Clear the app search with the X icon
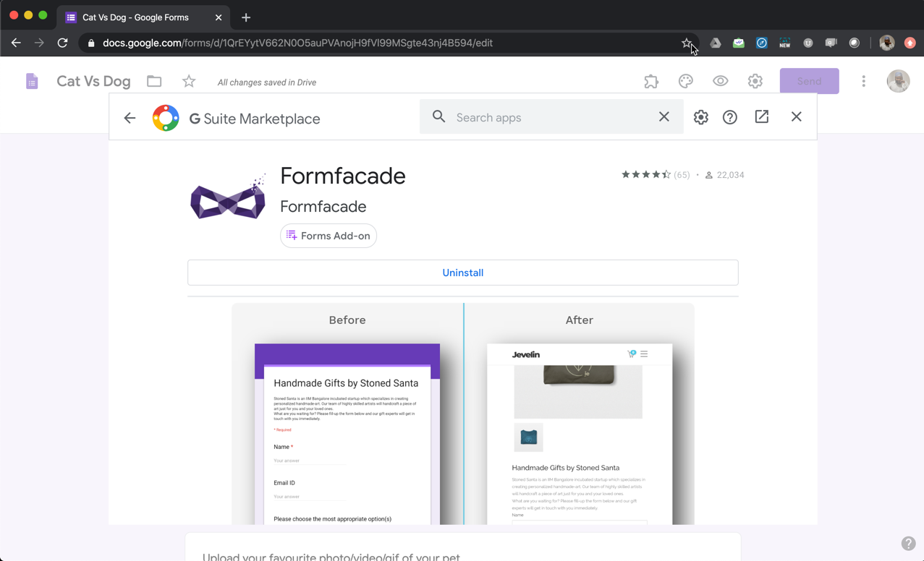 (x=664, y=116)
